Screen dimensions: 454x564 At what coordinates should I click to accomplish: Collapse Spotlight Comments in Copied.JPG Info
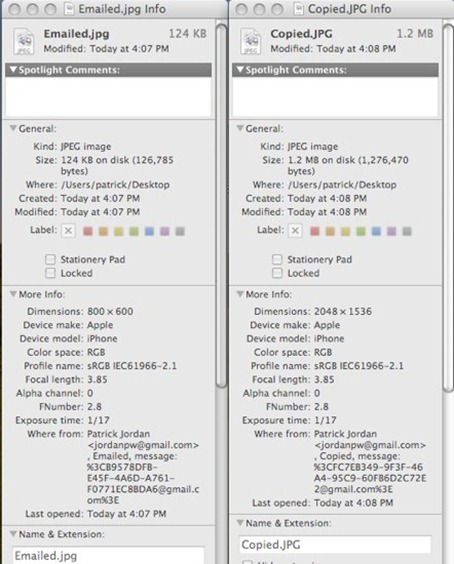(x=240, y=69)
